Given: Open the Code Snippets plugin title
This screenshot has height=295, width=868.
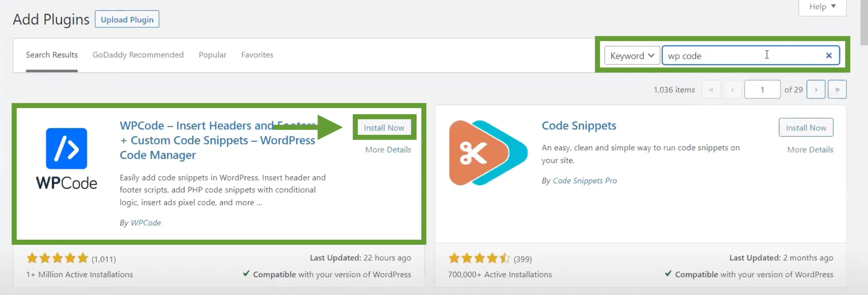Looking at the screenshot, I should click(579, 126).
